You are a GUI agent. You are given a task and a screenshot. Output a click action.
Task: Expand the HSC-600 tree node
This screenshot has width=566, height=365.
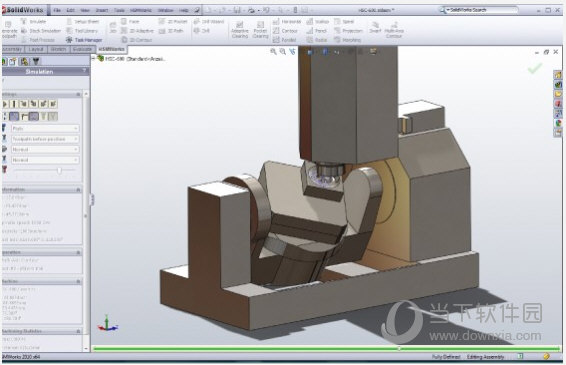point(94,58)
